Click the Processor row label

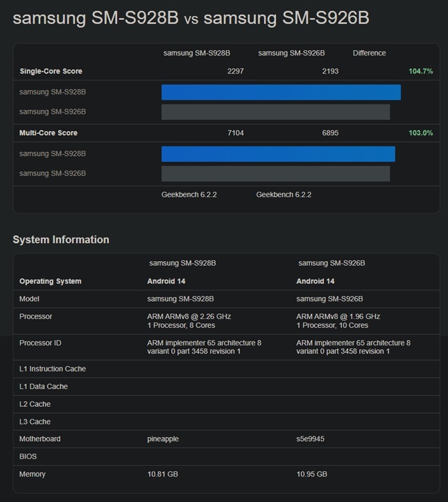coord(35,317)
